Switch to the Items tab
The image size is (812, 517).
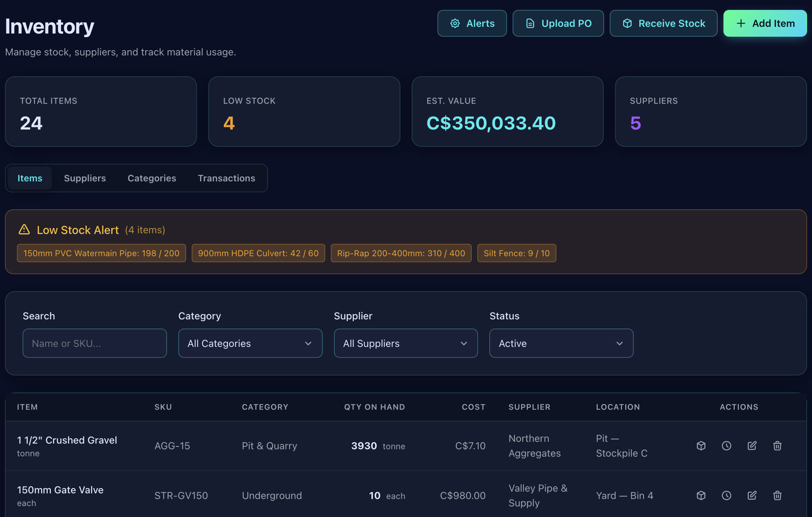[30, 178]
